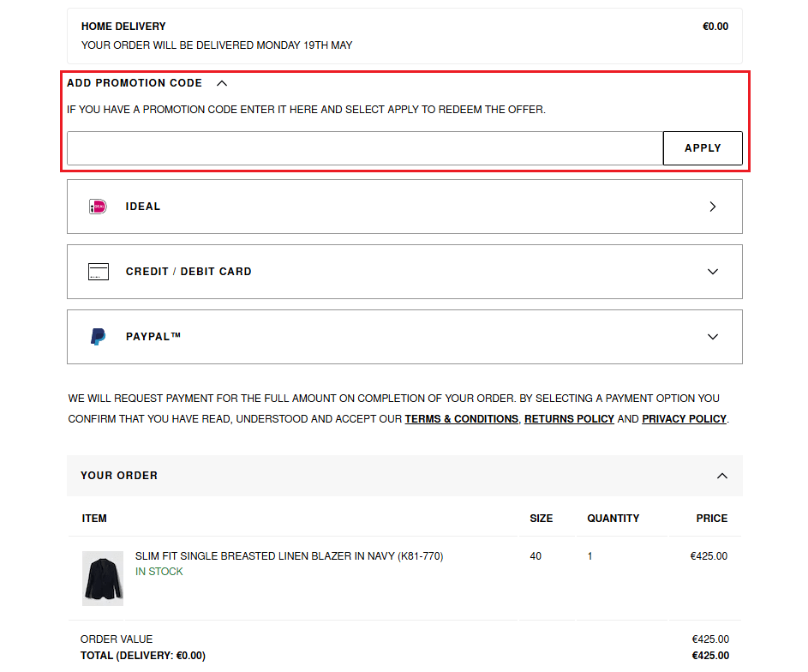Viewport: 808px width, 672px height.
Task: Click the navy blazer product thumbnail
Action: [103, 579]
